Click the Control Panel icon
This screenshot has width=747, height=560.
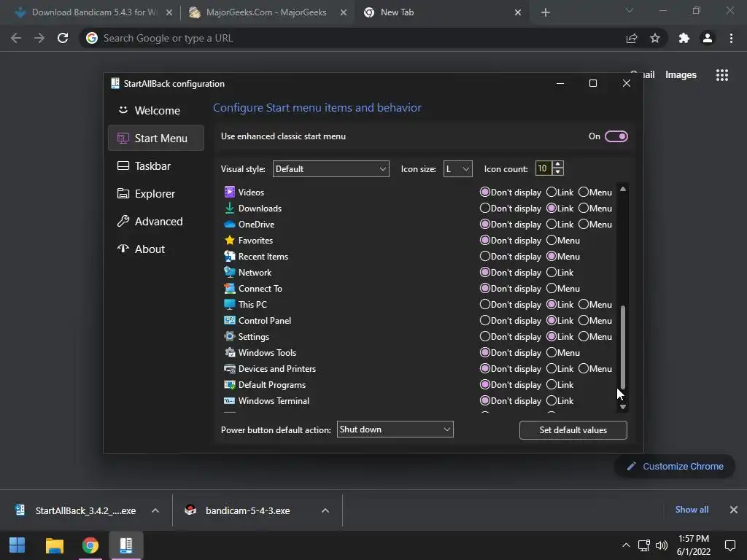click(230, 321)
